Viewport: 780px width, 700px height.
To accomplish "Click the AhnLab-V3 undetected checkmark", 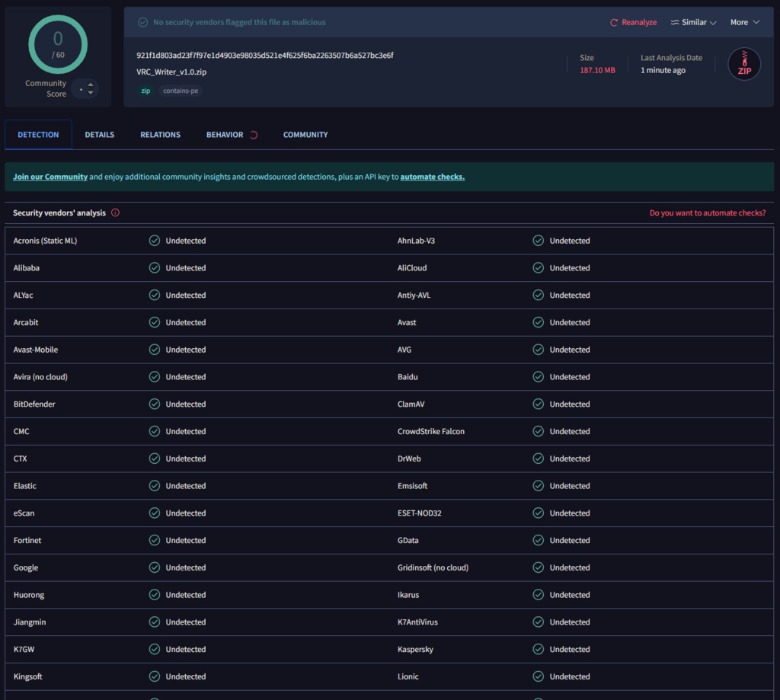I will coord(539,240).
